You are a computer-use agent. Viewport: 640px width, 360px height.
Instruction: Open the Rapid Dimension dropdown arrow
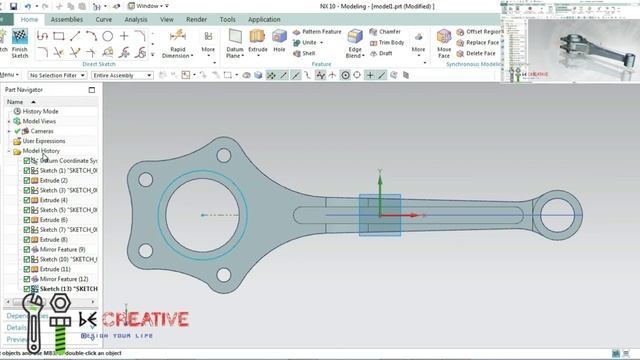192,56
